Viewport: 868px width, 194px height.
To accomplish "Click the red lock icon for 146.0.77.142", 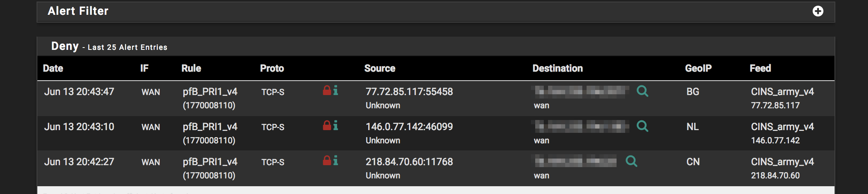I will click(327, 125).
